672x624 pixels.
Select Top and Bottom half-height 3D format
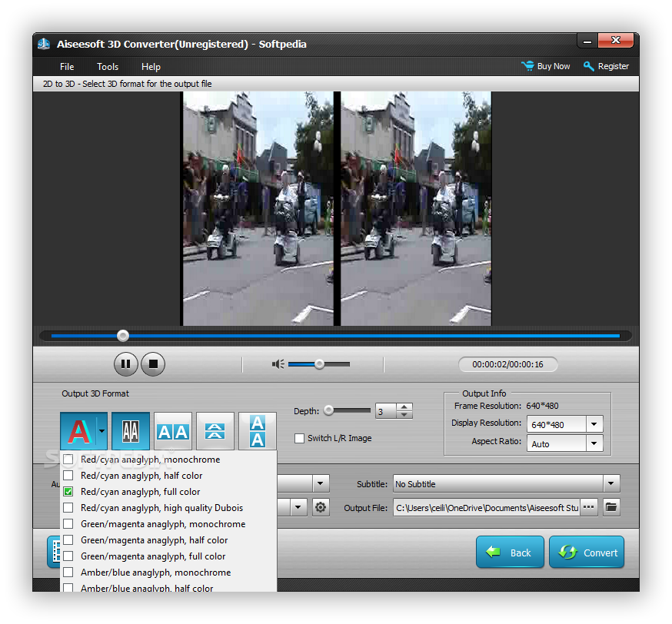pos(215,431)
